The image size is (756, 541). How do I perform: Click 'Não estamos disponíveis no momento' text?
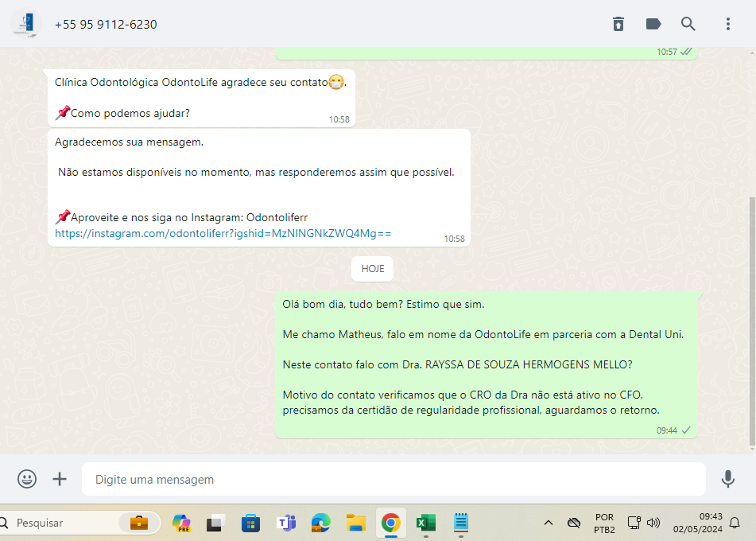[x=256, y=173]
